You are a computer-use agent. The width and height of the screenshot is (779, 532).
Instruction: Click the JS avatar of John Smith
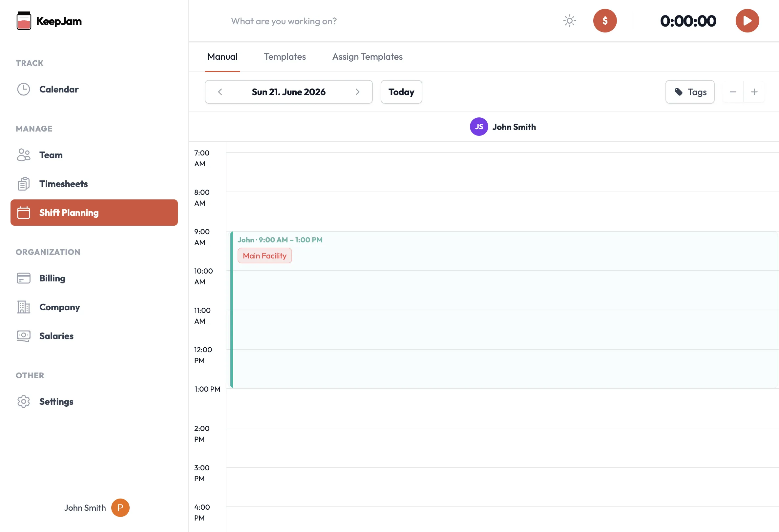pos(479,127)
